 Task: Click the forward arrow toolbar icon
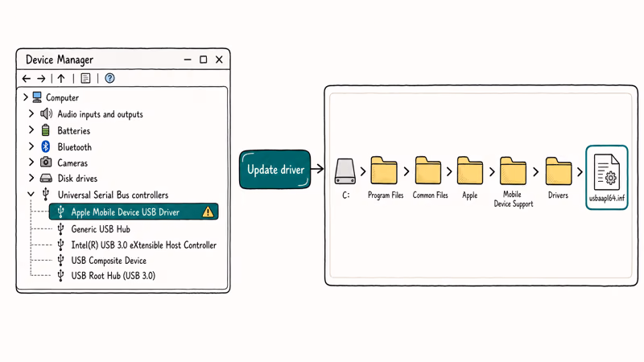point(41,78)
